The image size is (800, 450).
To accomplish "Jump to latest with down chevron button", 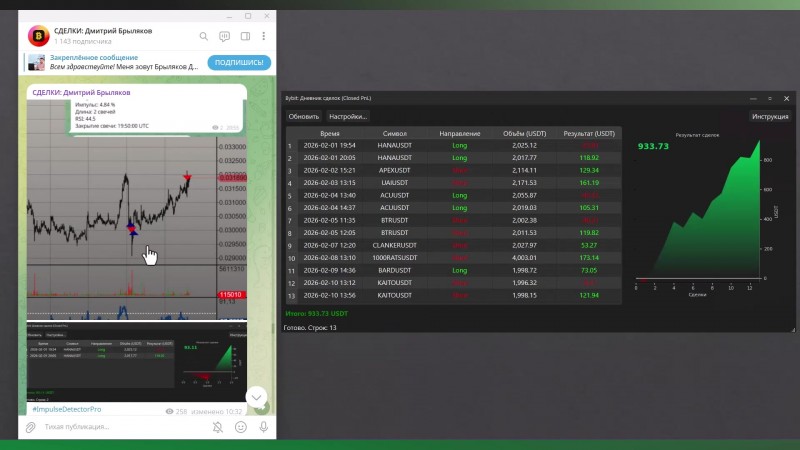I will point(256,397).
